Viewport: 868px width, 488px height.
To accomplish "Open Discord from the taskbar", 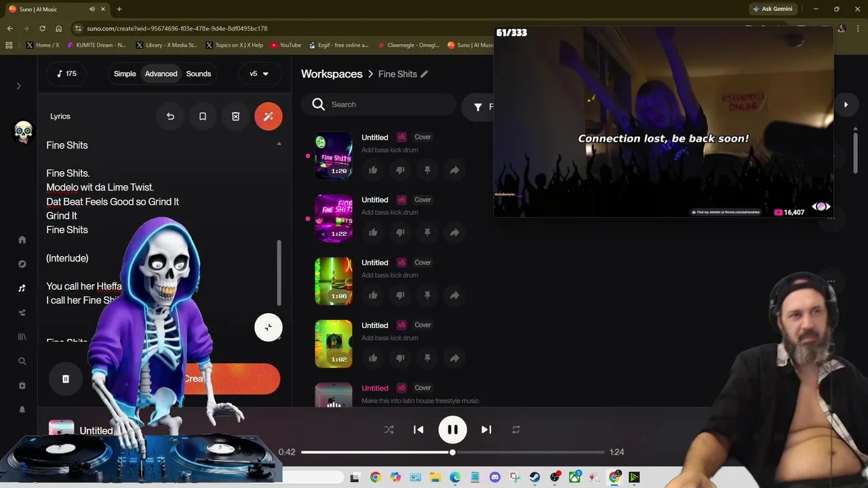I will [494, 478].
